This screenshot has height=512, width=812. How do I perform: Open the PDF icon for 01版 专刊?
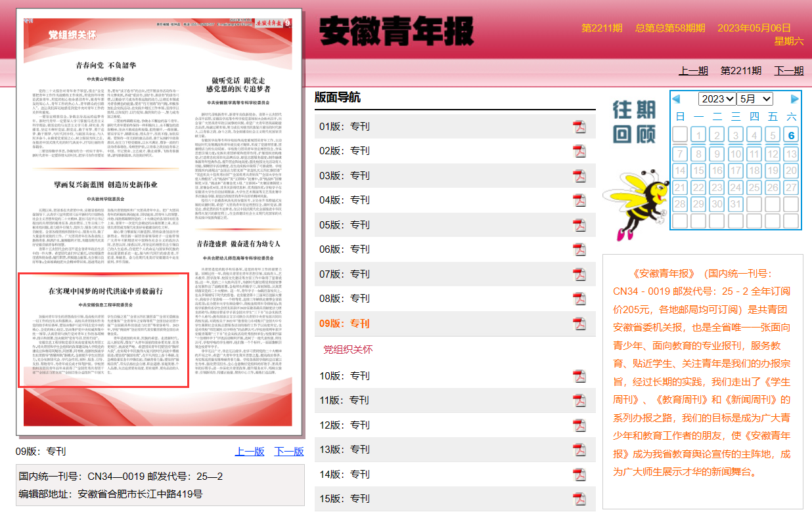(579, 127)
